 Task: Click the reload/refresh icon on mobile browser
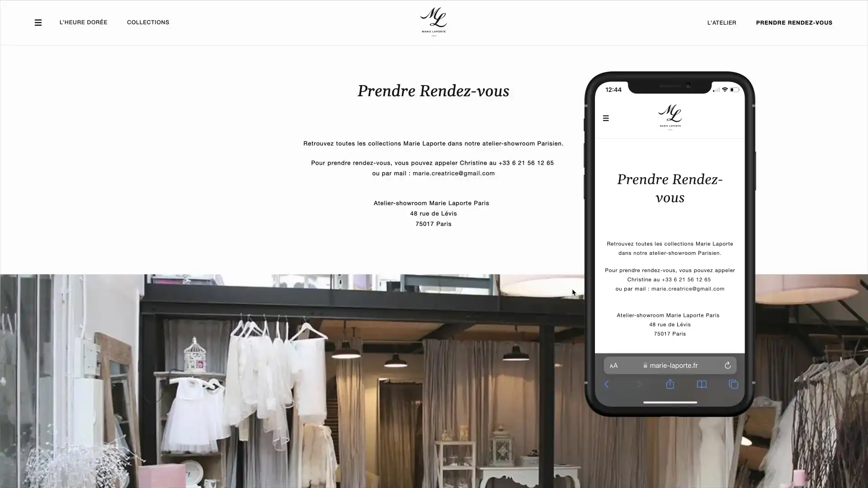pyautogui.click(x=728, y=365)
